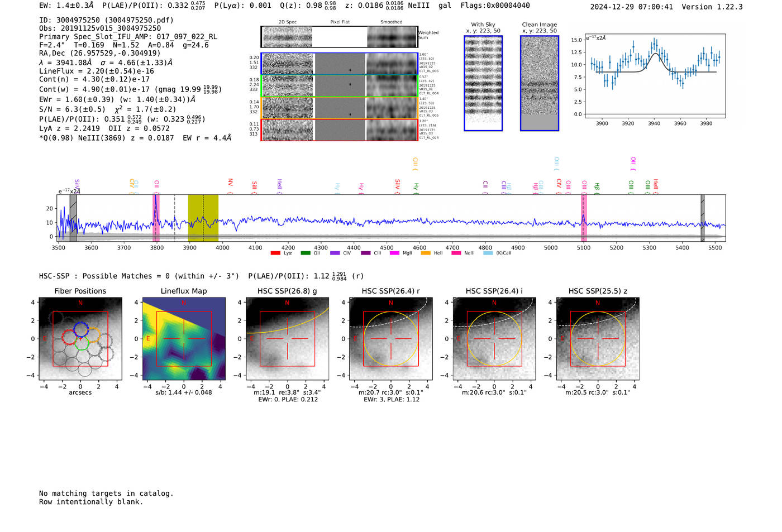The width and height of the screenshot is (782, 532).
Task: Click the orange fiber circle in Fiber Positions
Action: tap(93, 335)
